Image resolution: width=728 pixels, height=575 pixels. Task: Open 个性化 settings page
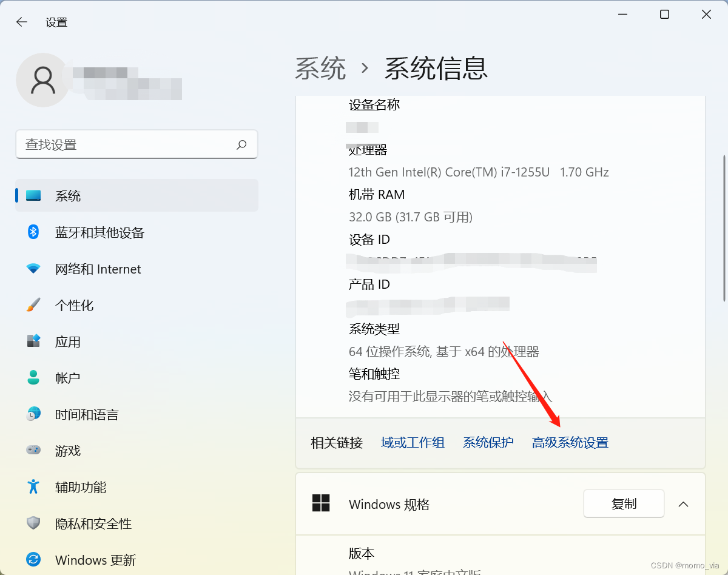[137, 304]
